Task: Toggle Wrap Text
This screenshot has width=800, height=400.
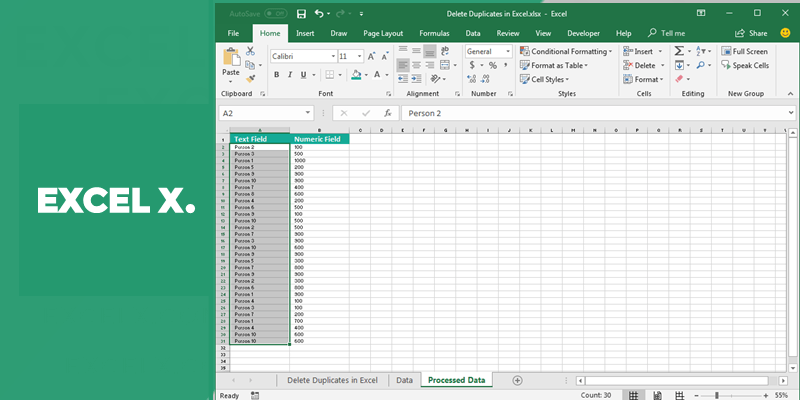Action: tap(445, 51)
